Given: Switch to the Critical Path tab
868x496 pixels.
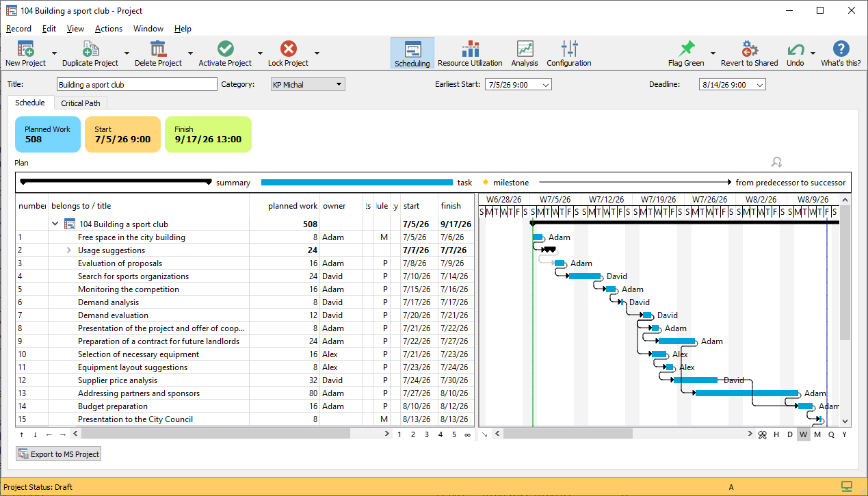Looking at the screenshot, I should pos(81,103).
